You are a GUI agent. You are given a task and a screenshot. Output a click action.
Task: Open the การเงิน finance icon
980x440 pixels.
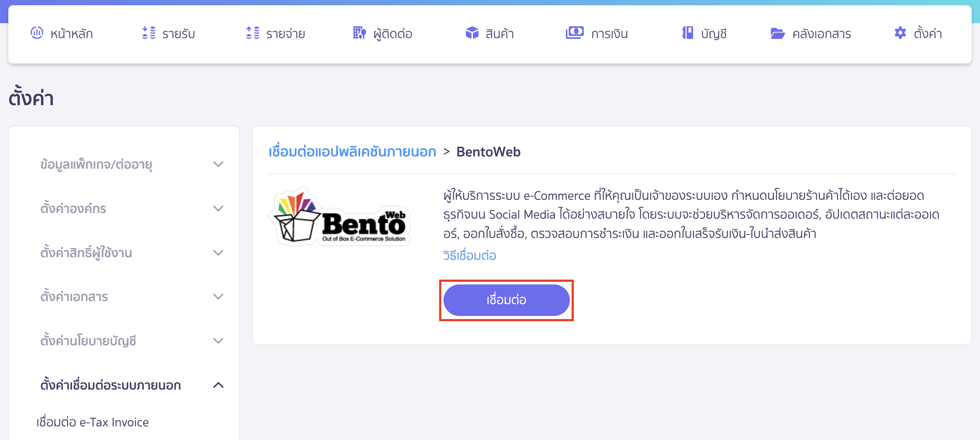pos(575,32)
